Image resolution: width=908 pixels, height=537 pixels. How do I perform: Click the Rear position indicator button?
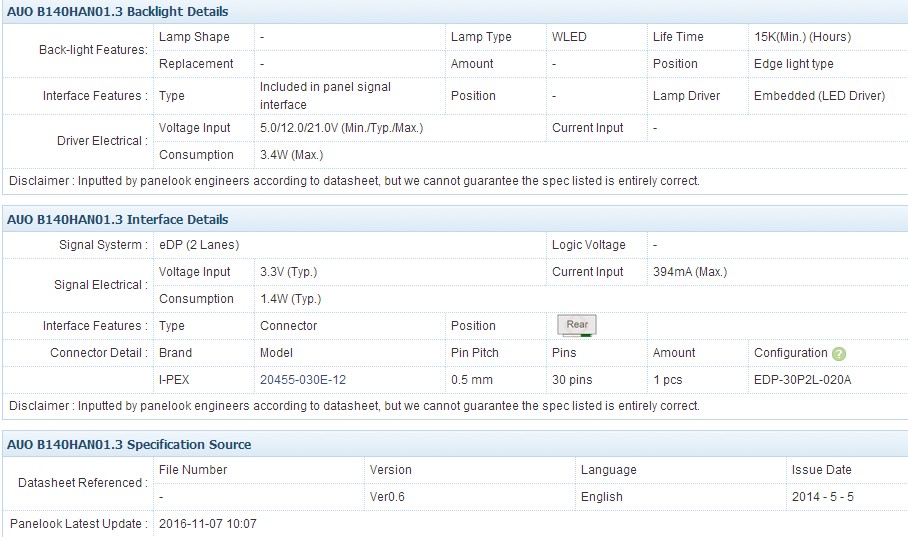[577, 325]
